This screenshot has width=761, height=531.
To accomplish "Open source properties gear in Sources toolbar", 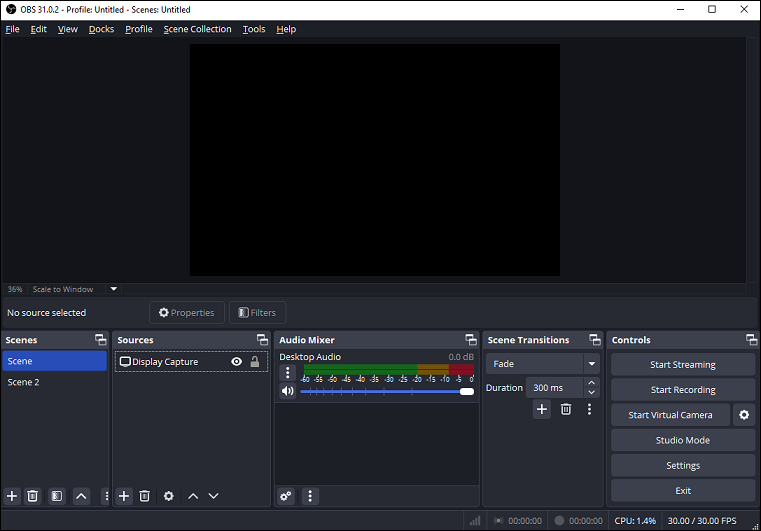I will [x=168, y=496].
